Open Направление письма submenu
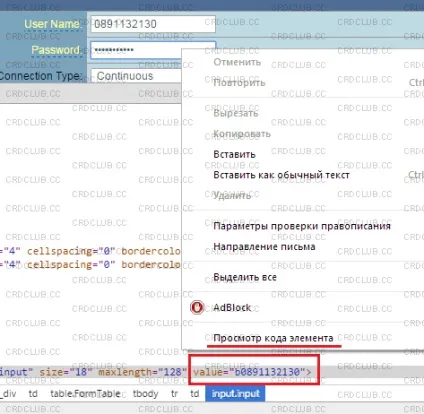Screen dimensions: 424x414 tap(264, 247)
